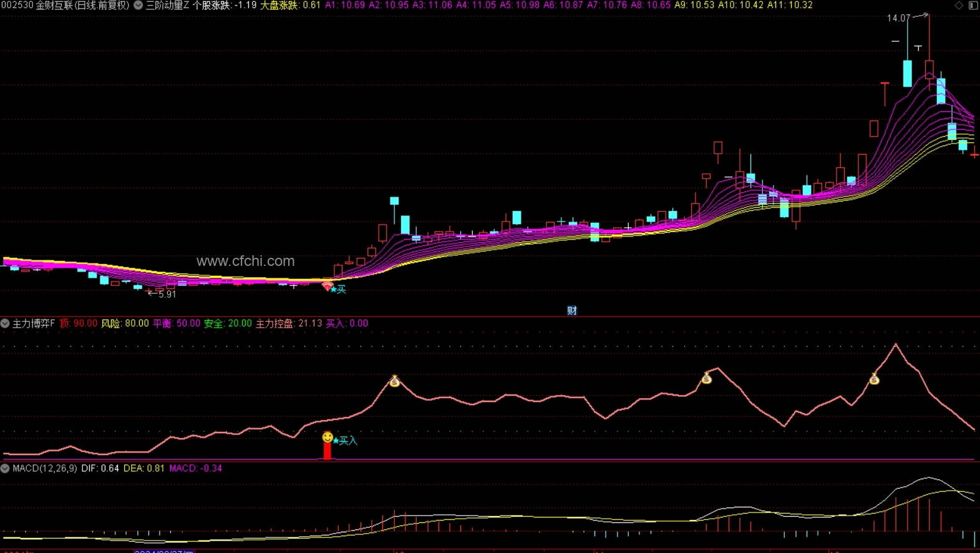Image resolution: width=980 pixels, height=553 pixels.
Task: Click the A1: 10.69 line value
Action: pyautogui.click(x=345, y=5)
